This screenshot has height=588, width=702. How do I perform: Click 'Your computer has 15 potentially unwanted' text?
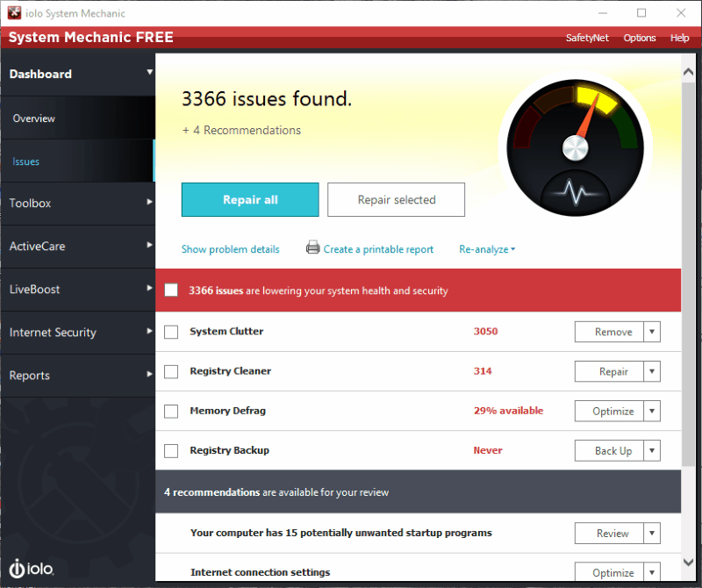(x=341, y=533)
